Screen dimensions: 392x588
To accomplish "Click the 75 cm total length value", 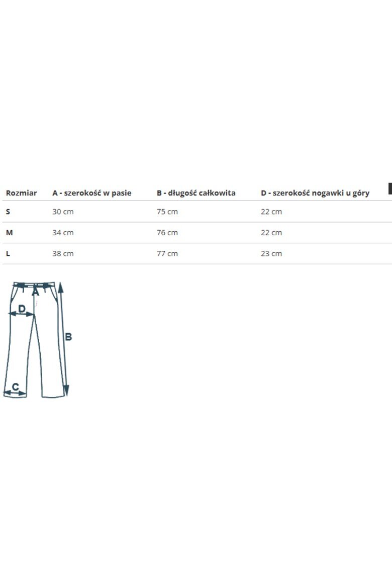I will tap(167, 212).
